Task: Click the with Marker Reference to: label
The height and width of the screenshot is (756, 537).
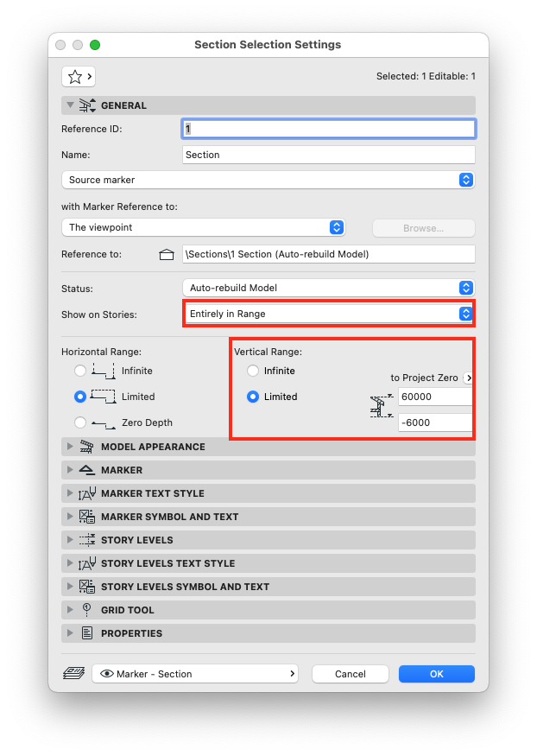Action: [119, 206]
